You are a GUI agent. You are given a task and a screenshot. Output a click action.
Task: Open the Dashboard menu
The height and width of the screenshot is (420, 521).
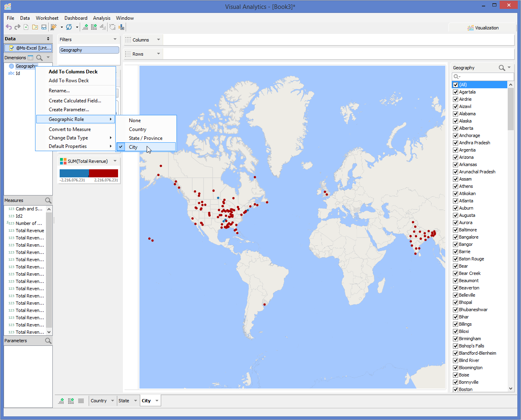pos(76,18)
